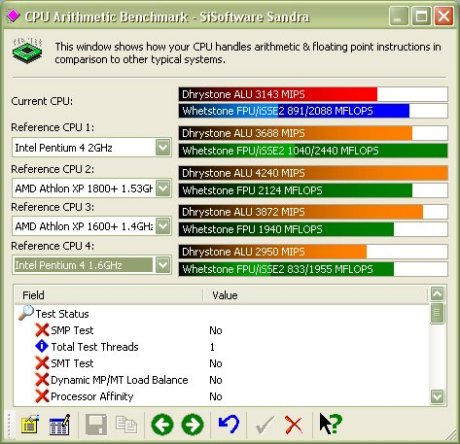Click the yellow options clipboard toolbar icon
Image resolution: width=460 pixels, height=444 pixels.
(30, 425)
